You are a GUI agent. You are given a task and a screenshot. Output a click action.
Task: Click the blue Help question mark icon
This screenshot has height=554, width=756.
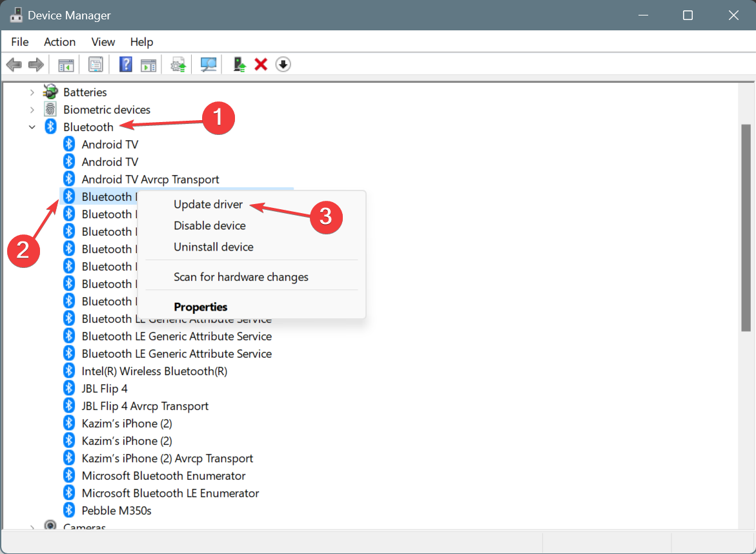tap(126, 64)
